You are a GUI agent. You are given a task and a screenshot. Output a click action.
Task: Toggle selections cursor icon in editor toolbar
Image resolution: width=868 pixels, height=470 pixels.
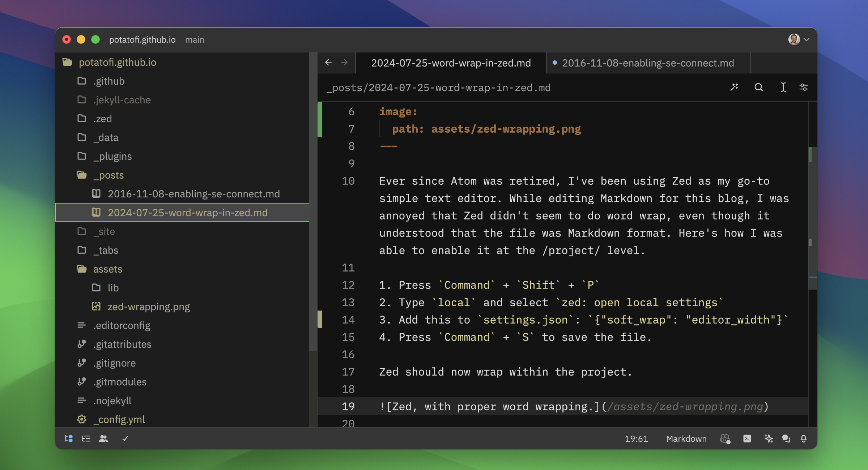tap(783, 87)
